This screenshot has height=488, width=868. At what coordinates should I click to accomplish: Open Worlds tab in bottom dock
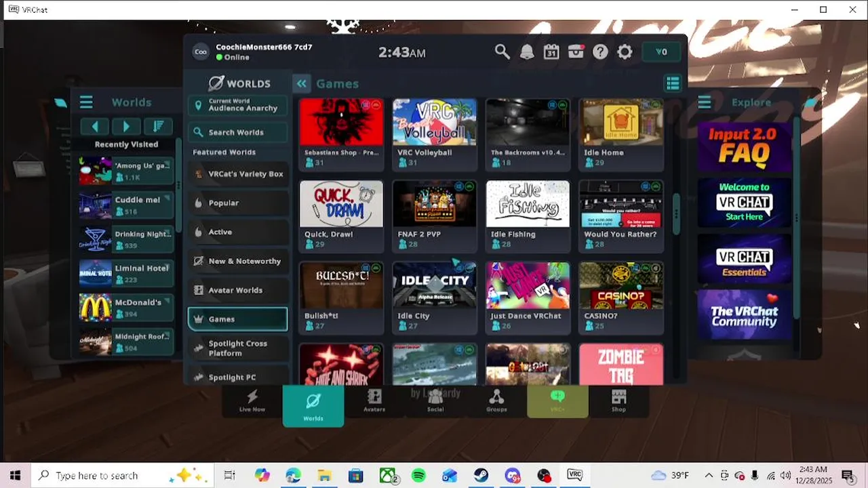click(313, 405)
